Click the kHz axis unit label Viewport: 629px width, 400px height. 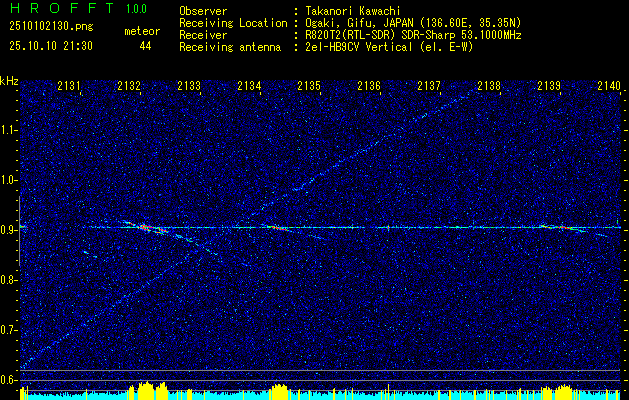pyautogui.click(x=9, y=81)
